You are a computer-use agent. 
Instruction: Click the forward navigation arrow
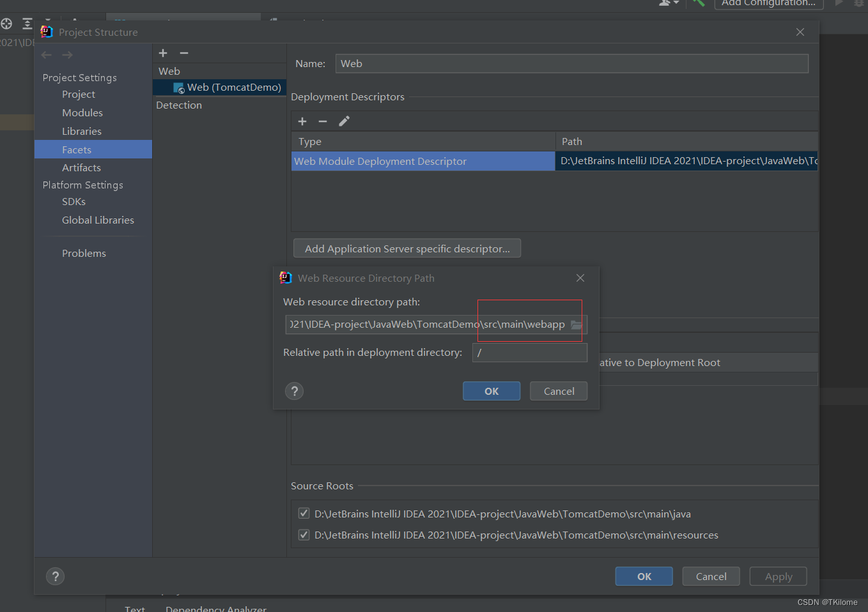[x=67, y=55]
